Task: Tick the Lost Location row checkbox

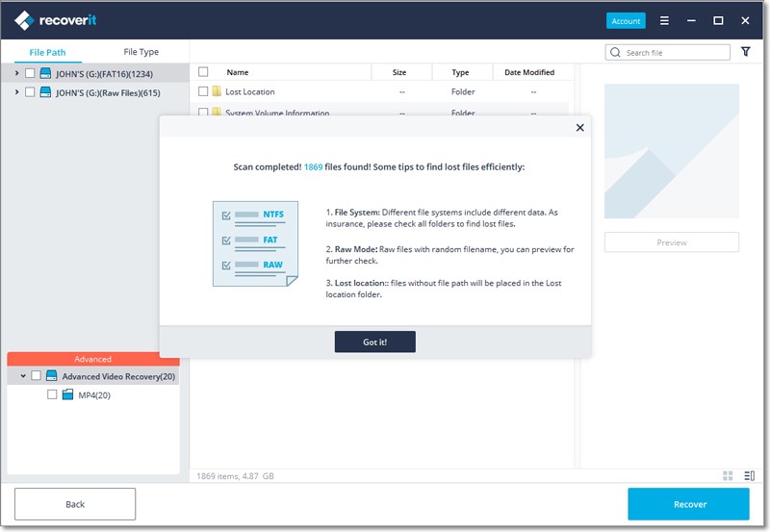Action: [x=203, y=91]
